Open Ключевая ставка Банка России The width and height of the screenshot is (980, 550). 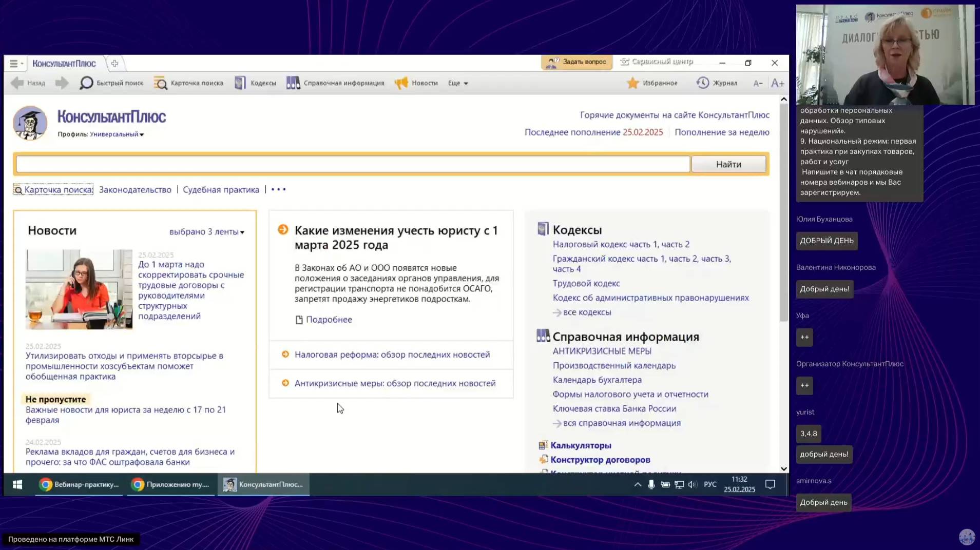pos(614,409)
